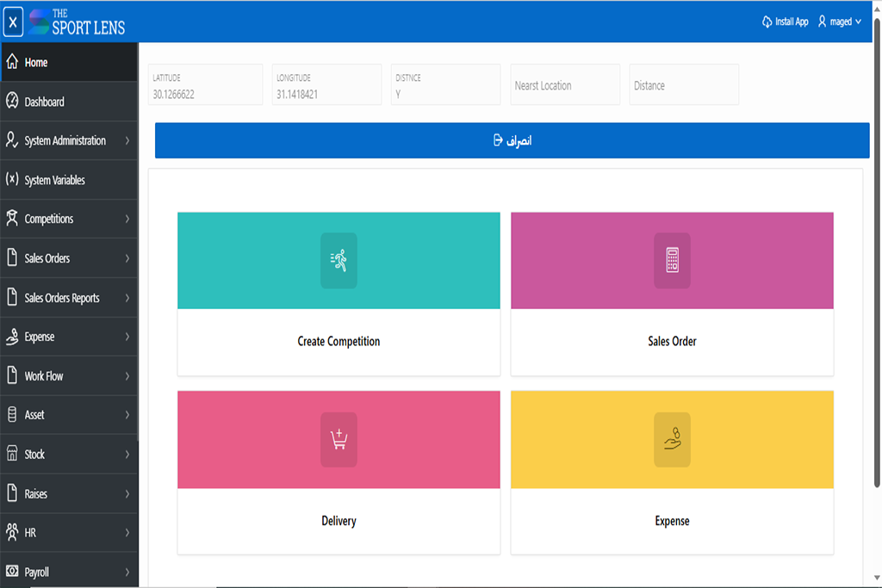Click the Install App cloud icon
The height and width of the screenshot is (588, 882).
click(767, 22)
